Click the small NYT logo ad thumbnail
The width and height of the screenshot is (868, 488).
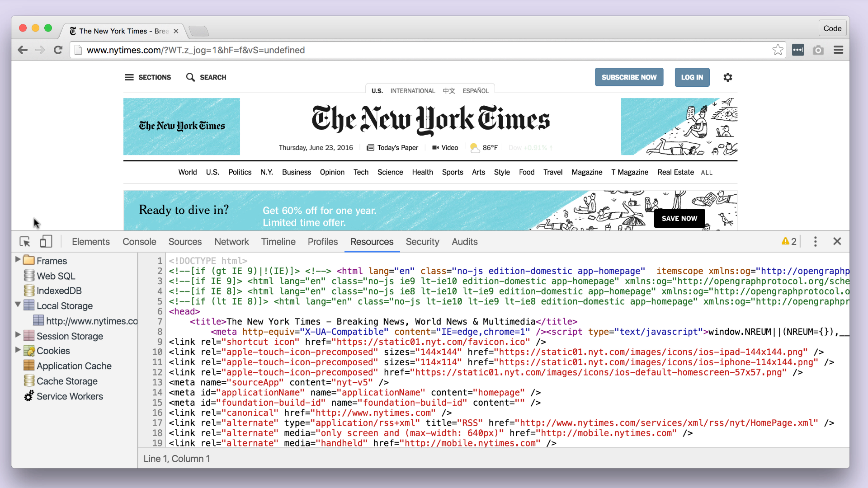(x=182, y=127)
